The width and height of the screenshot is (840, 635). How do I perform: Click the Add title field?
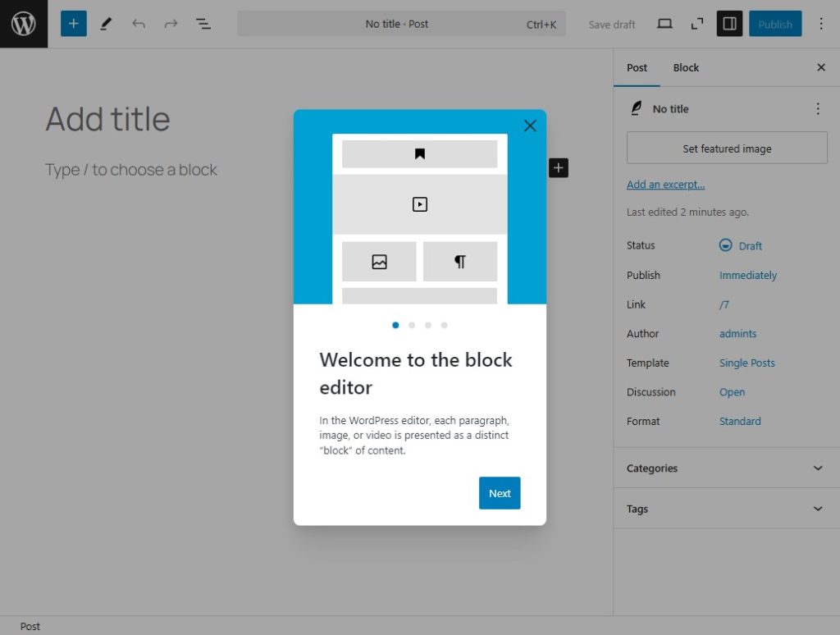107,119
